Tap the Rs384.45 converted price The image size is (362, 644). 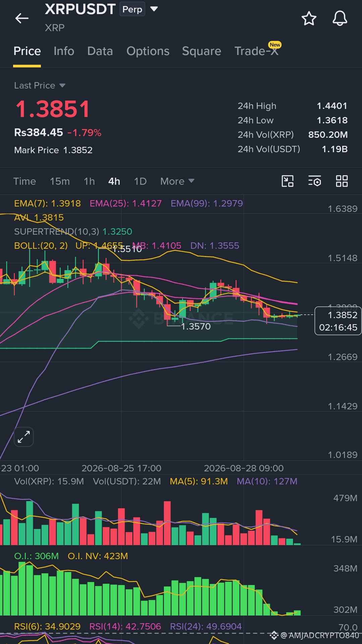pyautogui.click(x=39, y=132)
